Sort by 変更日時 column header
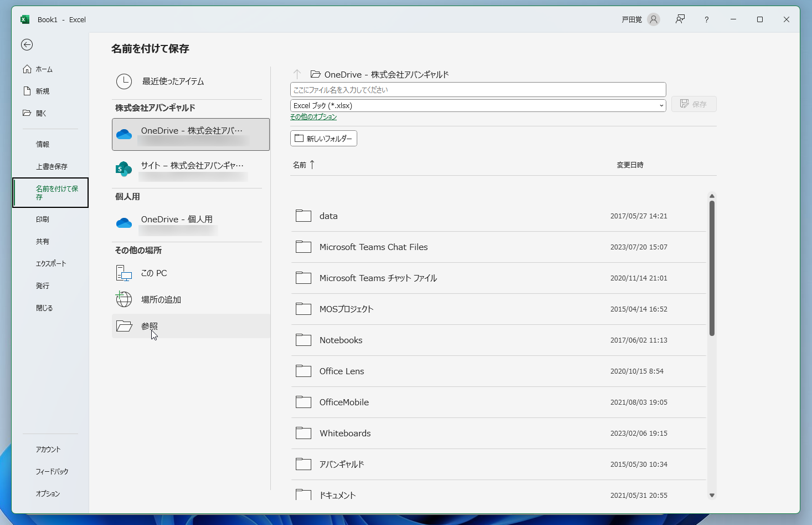The width and height of the screenshot is (812, 525). click(x=630, y=165)
